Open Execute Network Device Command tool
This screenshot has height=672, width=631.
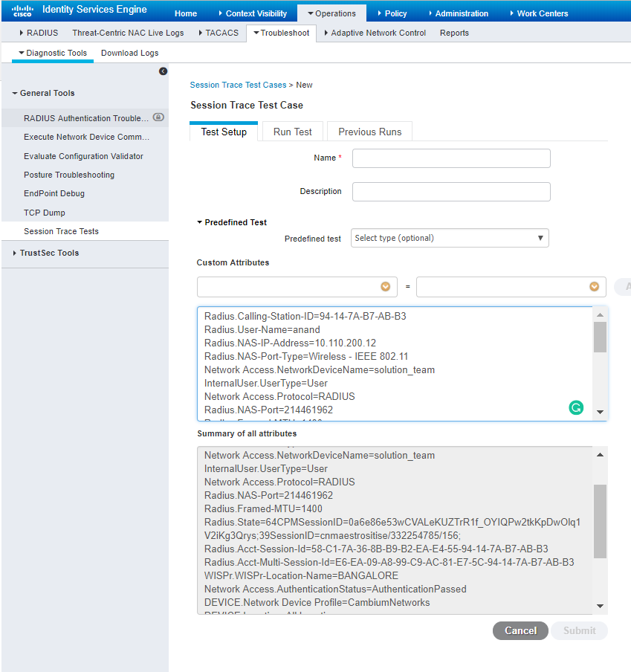(x=86, y=137)
